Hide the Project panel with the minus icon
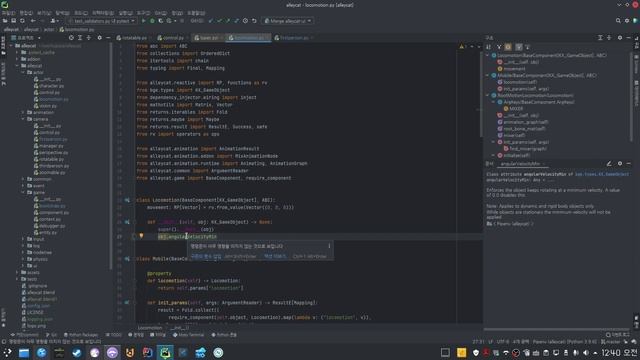Viewport: 640px width, 360px height. [x=108, y=38]
